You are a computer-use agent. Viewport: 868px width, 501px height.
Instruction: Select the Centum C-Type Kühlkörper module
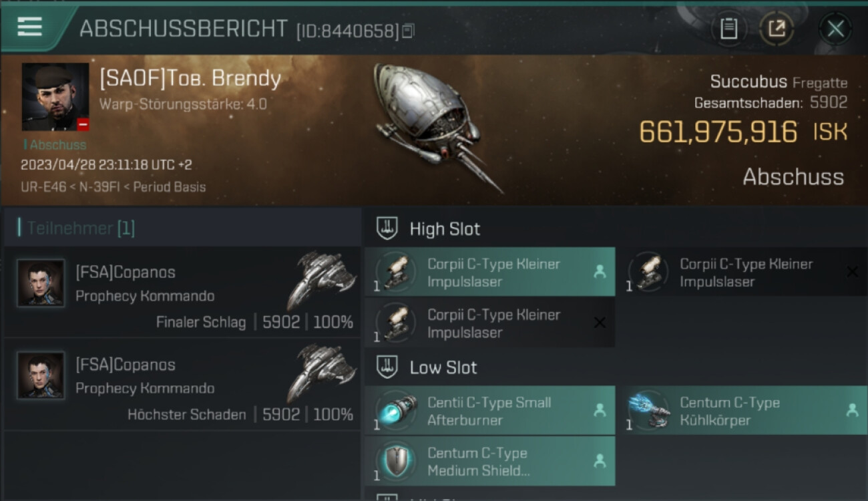click(741, 411)
